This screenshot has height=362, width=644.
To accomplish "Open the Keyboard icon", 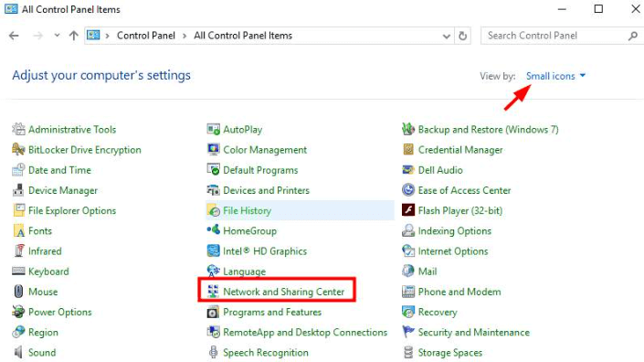I will (18, 271).
